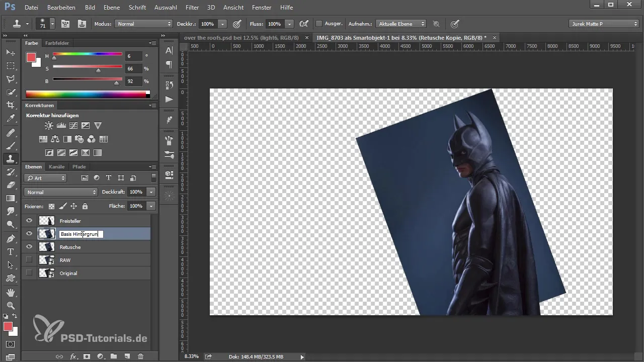This screenshot has height=362, width=644.
Task: Toggle lock transparent pixels
Action: tap(51, 206)
